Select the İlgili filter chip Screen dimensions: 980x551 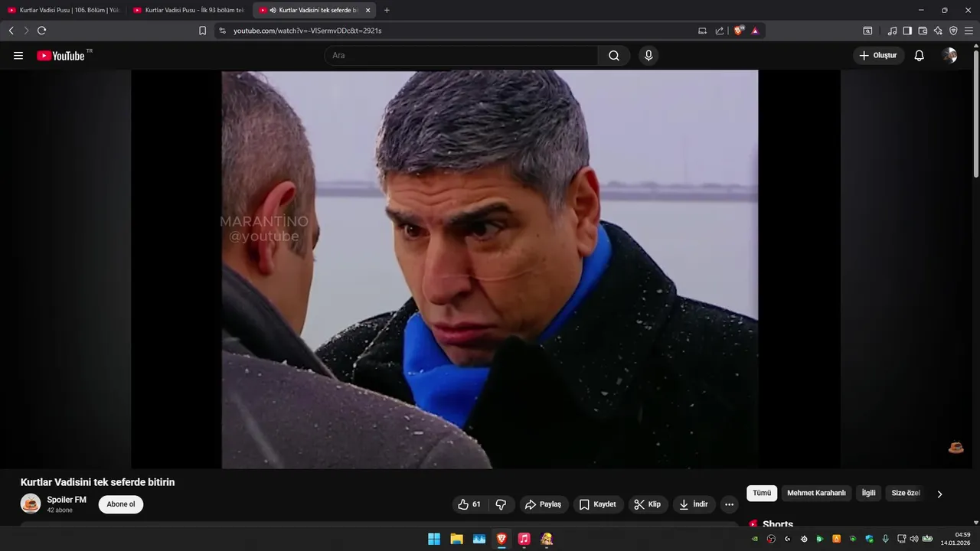tap(868, 494)
